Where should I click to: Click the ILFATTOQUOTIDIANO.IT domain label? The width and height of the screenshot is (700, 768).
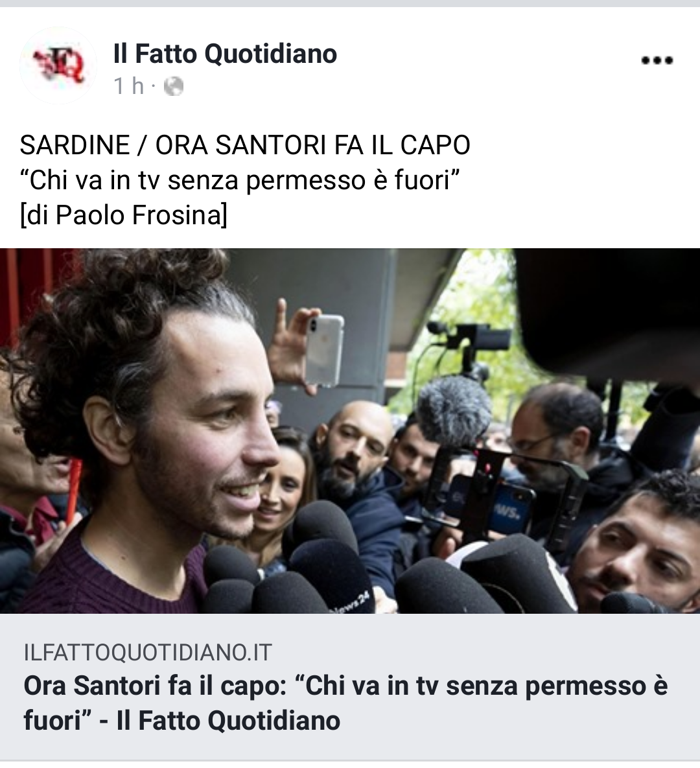[x=147, y=653]
